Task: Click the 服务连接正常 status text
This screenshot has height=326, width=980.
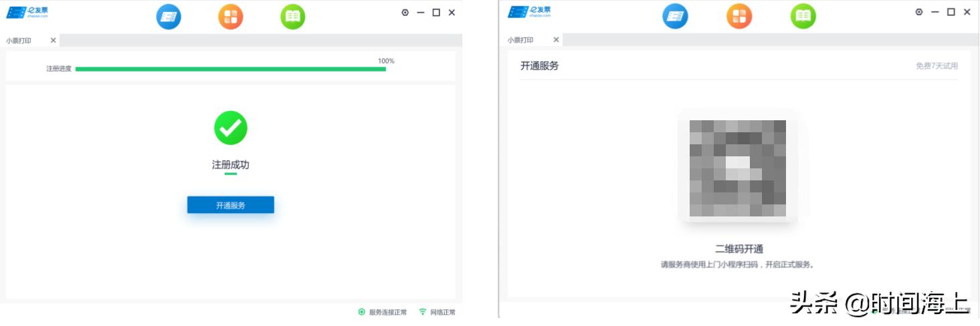Action: [388, 312]
